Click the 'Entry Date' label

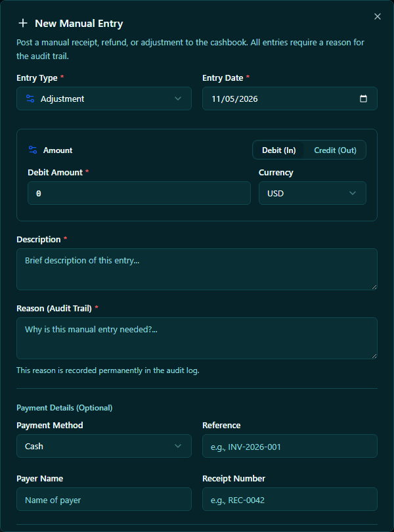click(x=223, y=78)
